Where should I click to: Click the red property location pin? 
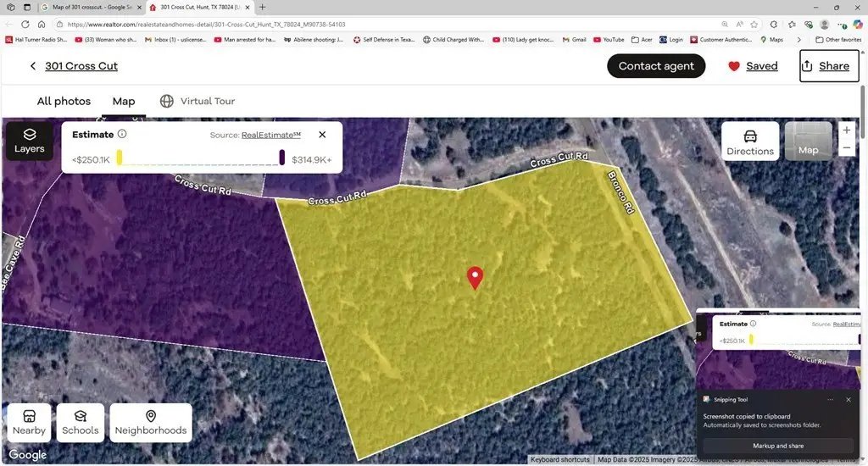[x=476, y=277]
